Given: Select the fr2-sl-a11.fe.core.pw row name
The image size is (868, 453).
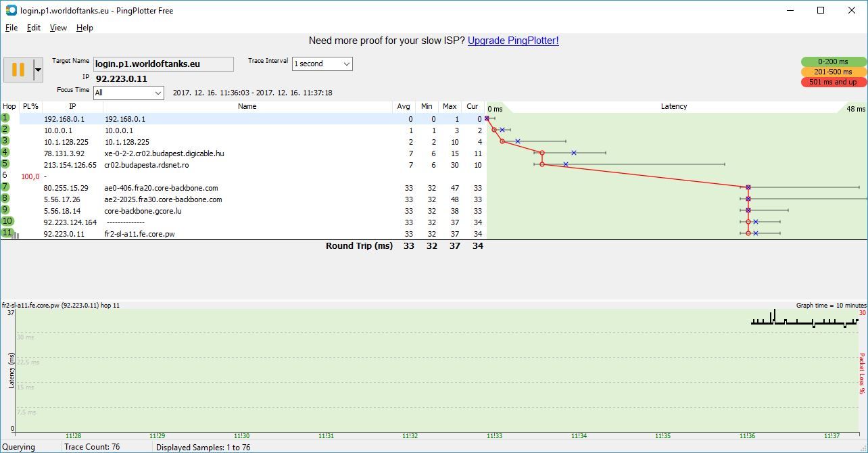Looking at the screenshot, I should point(139,234).
